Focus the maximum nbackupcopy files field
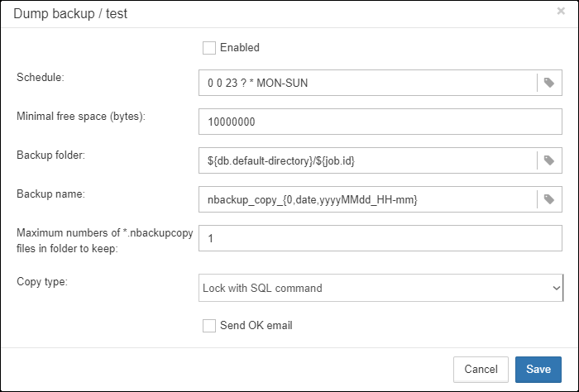The height and width of the screenshot is (392, 579). click(380, 238)
